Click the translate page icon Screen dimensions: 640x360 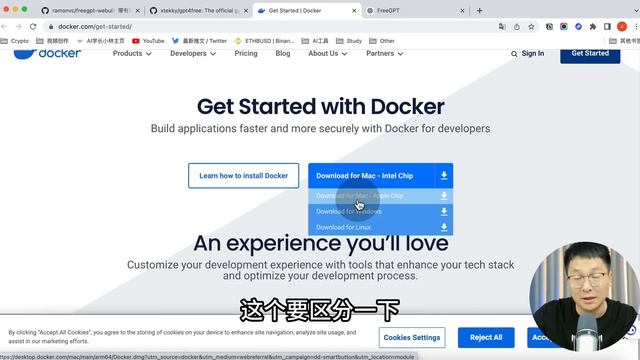point(502,27)
